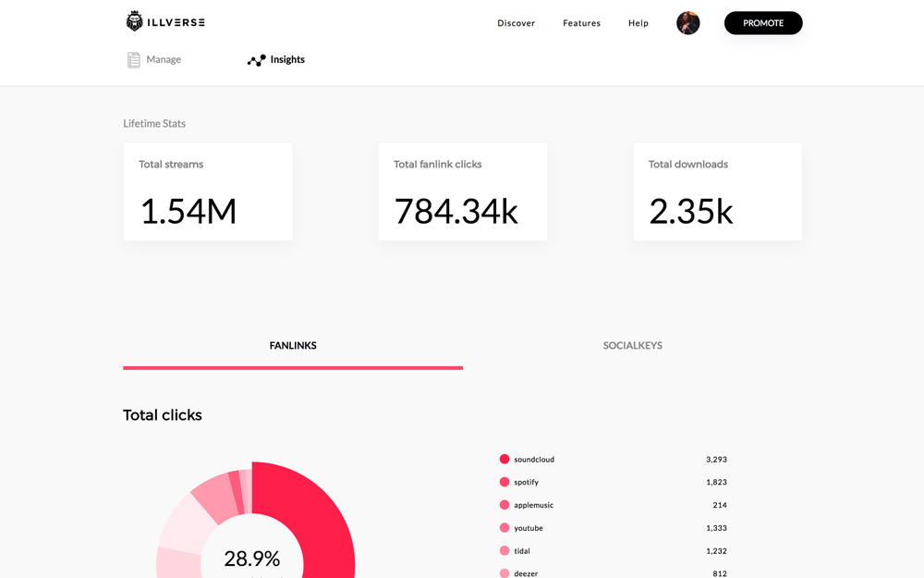Image resolution: width=924 pixels, height=578 pixels.
Task: Switch to the Insights tab
Action: pos(275,59)
